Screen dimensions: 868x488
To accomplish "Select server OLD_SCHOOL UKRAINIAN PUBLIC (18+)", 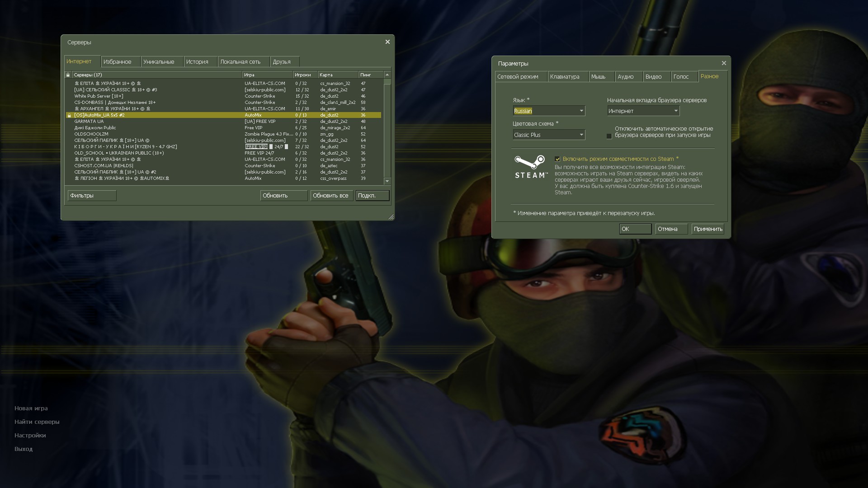I will coord(223,153).
